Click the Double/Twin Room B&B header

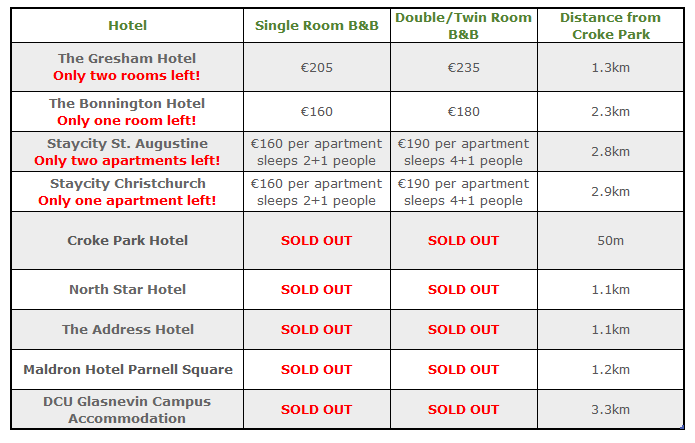463,26
